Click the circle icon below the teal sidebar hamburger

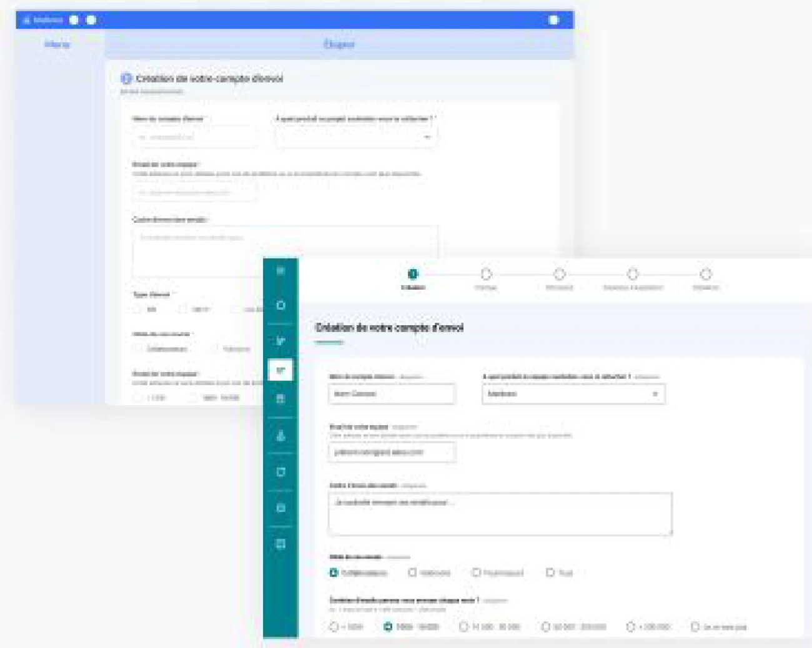point(280,305)
